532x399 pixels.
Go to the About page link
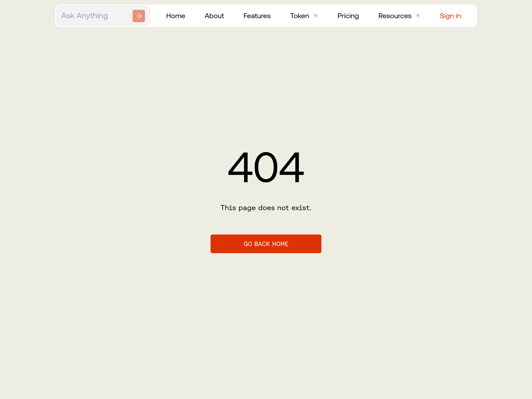(x=214, y=16)
